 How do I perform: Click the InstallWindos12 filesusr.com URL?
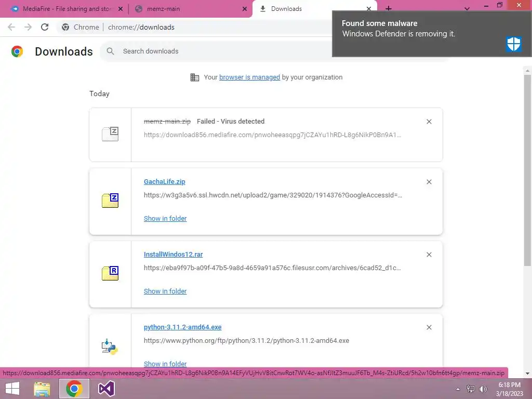point(272,268)
